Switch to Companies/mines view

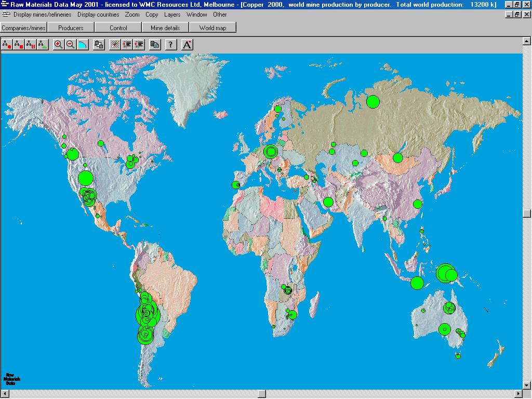click(x=23, y=28)
